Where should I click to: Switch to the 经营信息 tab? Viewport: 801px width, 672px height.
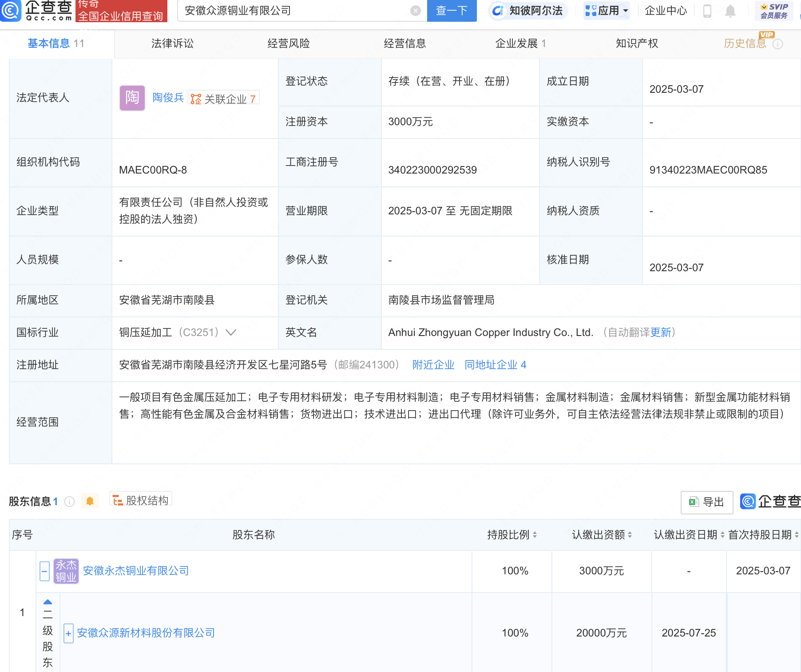[405, 43]
